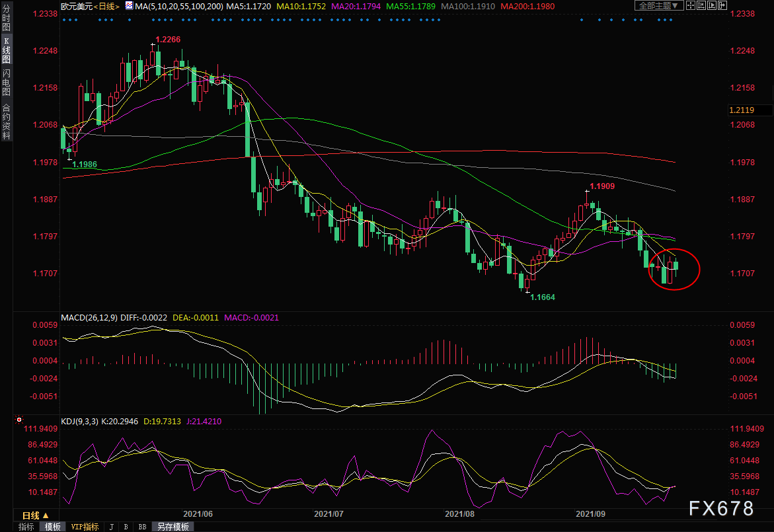
Task: Toggle the J template button
Action: [110, 527]
